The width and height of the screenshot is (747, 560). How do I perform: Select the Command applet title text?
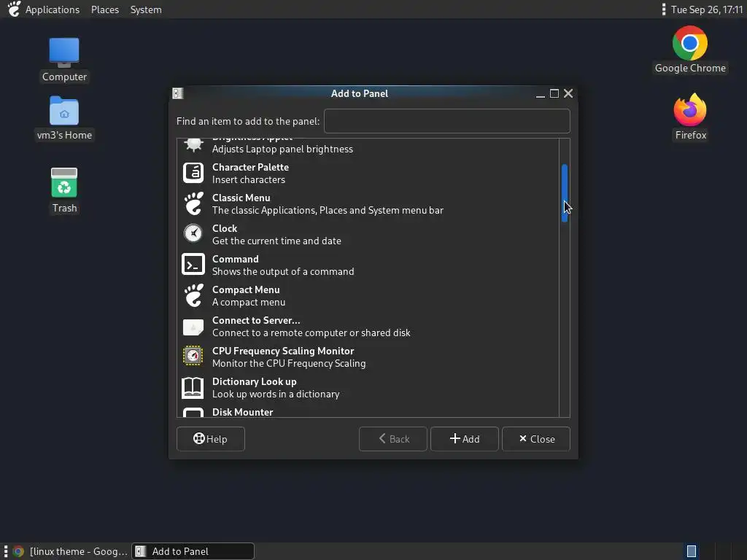236,259
